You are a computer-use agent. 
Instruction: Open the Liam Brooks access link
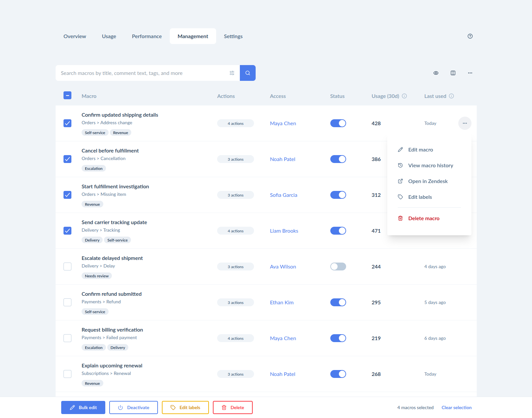pos(284,231)
